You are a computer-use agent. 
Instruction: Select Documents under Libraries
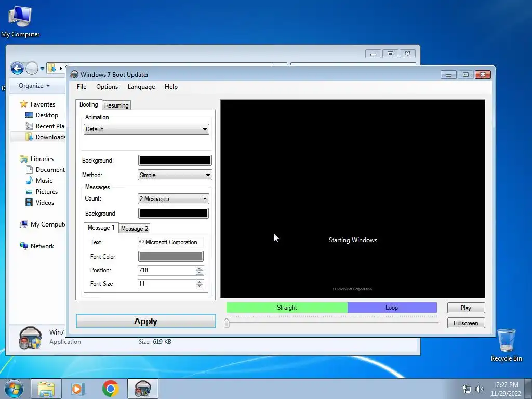coord(45,170)
